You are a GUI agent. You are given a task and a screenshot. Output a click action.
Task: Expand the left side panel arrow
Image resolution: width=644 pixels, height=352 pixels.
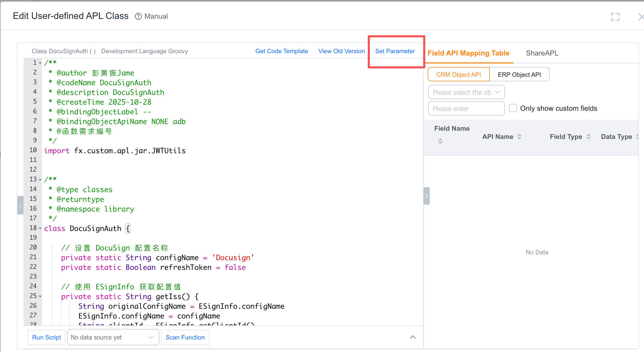20,205
